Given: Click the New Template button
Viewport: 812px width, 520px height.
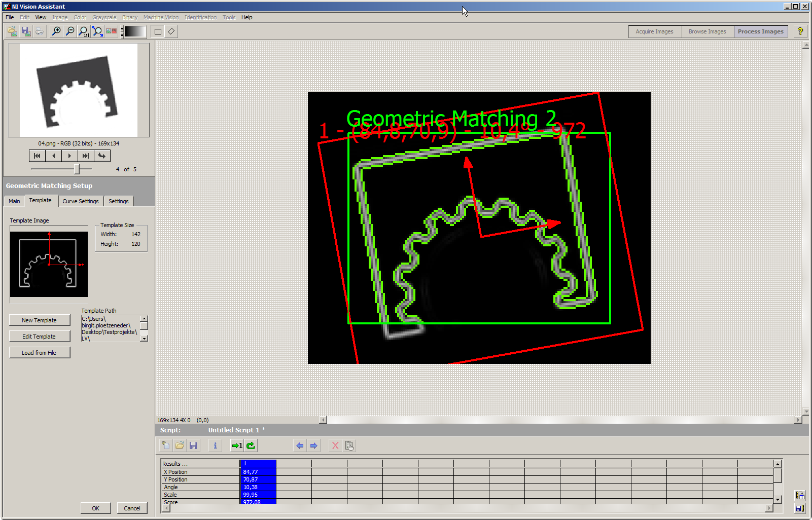Looking at the screenshot, I should click(40, 320).
